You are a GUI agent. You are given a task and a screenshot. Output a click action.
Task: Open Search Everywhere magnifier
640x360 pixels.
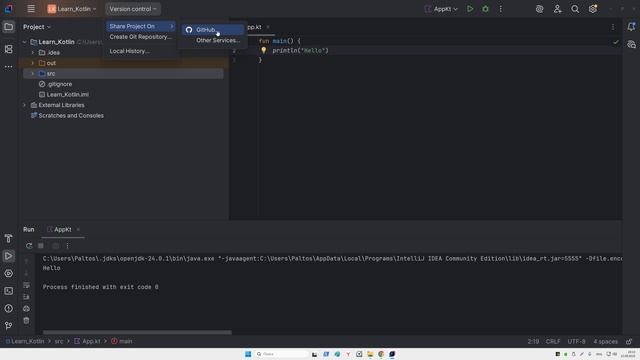coord(575,9)
